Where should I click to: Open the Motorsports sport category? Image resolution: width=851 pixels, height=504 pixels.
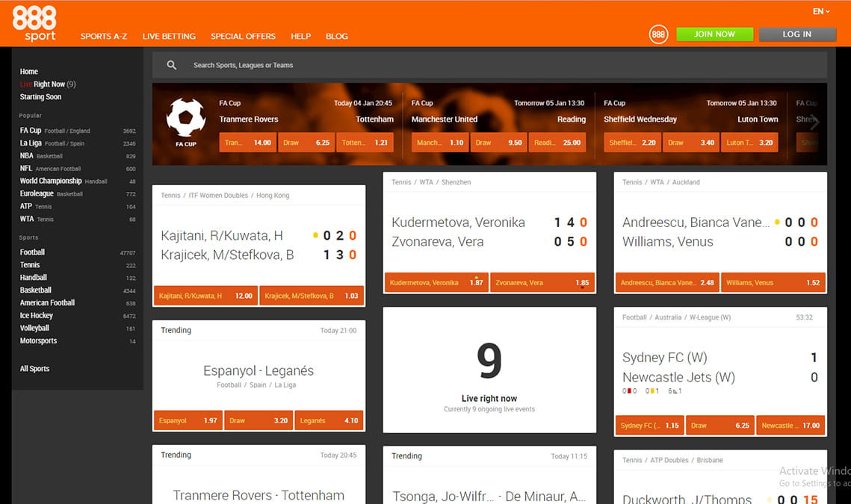78,340
